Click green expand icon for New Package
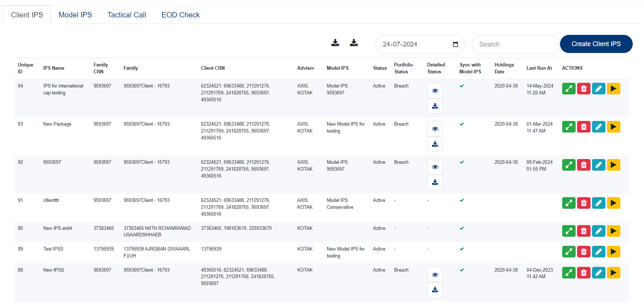Screen dimensions: 644x305 [x=569, y=127]
